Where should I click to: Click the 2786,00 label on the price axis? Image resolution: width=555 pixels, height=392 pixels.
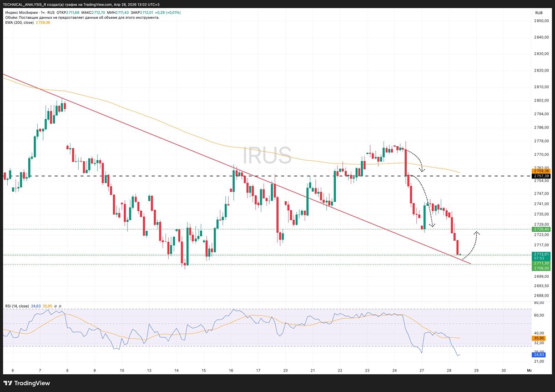point(541,128)
